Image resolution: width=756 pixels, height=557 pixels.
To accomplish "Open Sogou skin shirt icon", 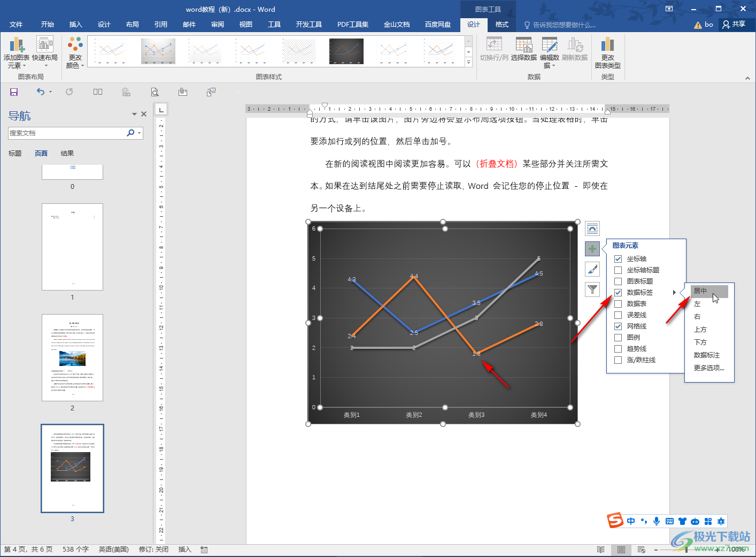I will point(682,521).
